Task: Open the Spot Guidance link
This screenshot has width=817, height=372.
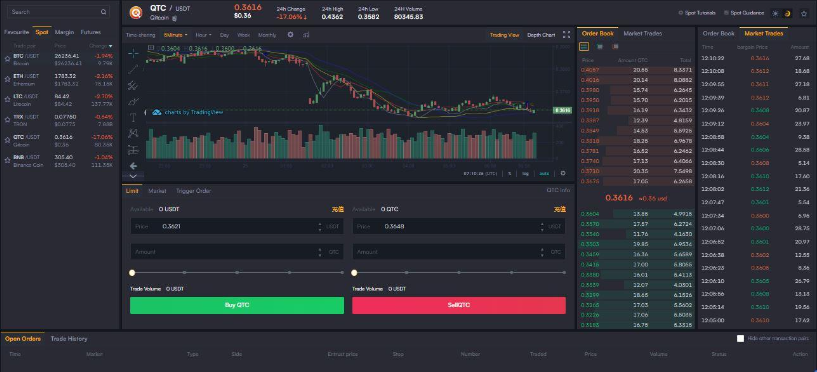Action: 744,13
